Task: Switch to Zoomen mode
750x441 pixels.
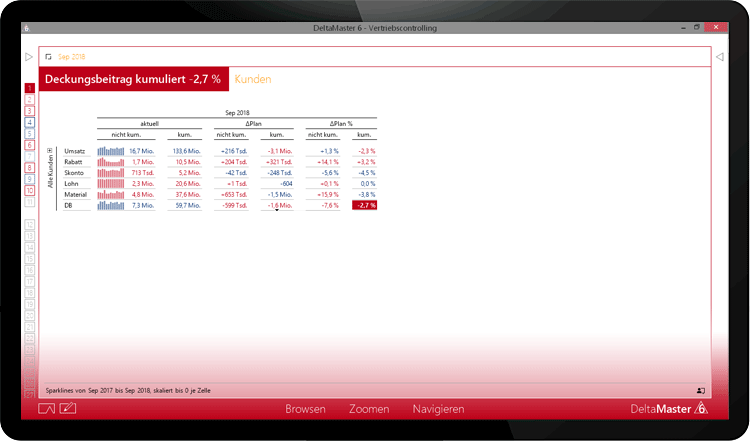Action: [x=369, y=409]
